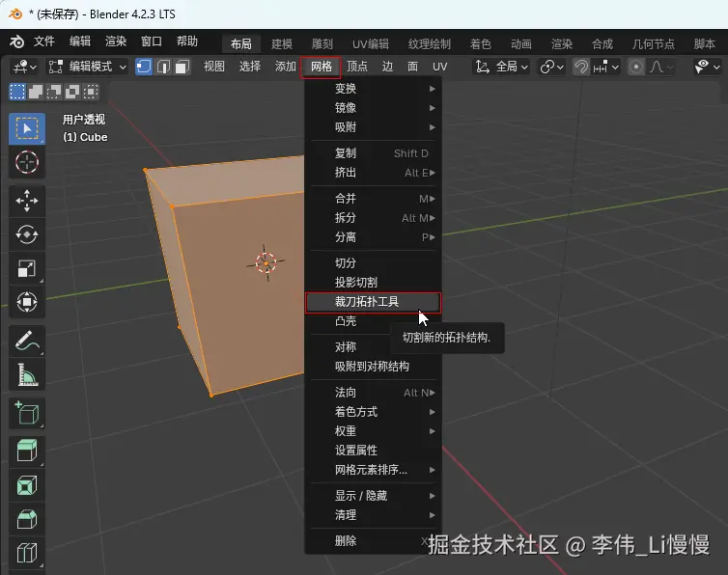Open the 文件 menu
Viewport: 728px width, 575px height.
pos(44,41)
